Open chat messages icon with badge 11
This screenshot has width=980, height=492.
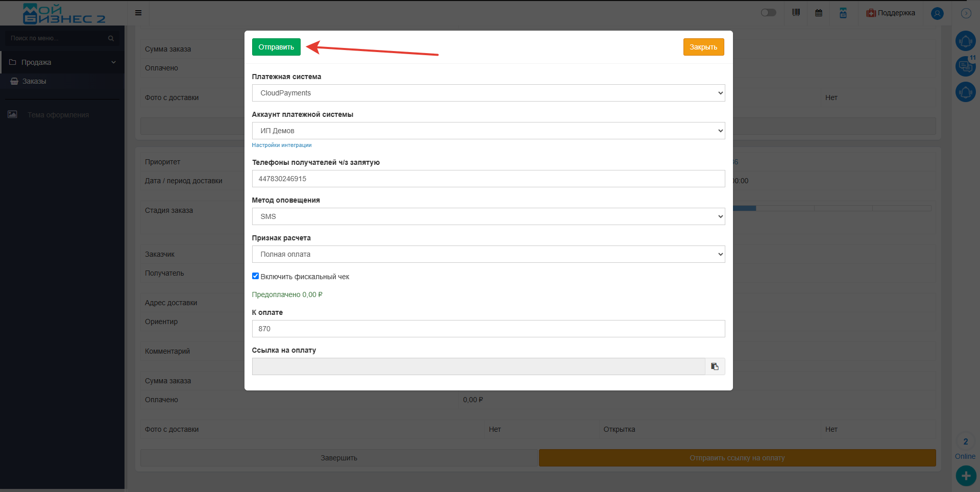pyautogui.click(x=965, y=66)
